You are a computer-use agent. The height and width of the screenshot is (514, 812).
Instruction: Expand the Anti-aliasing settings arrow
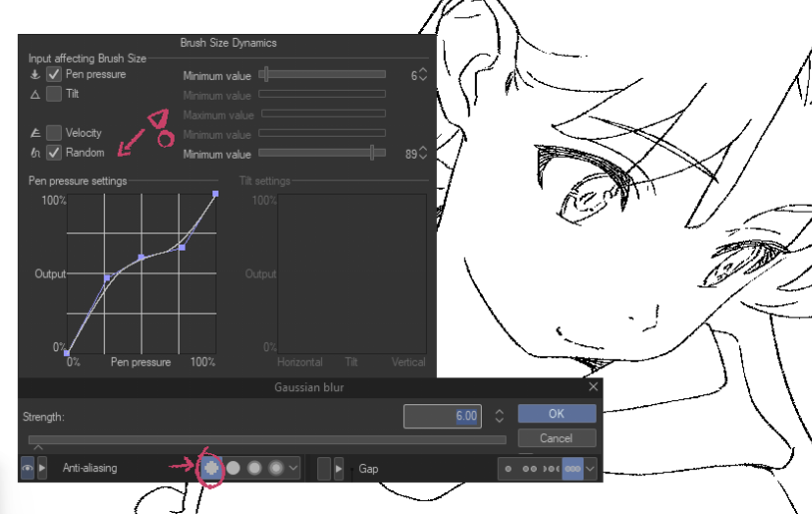[42, 468]
